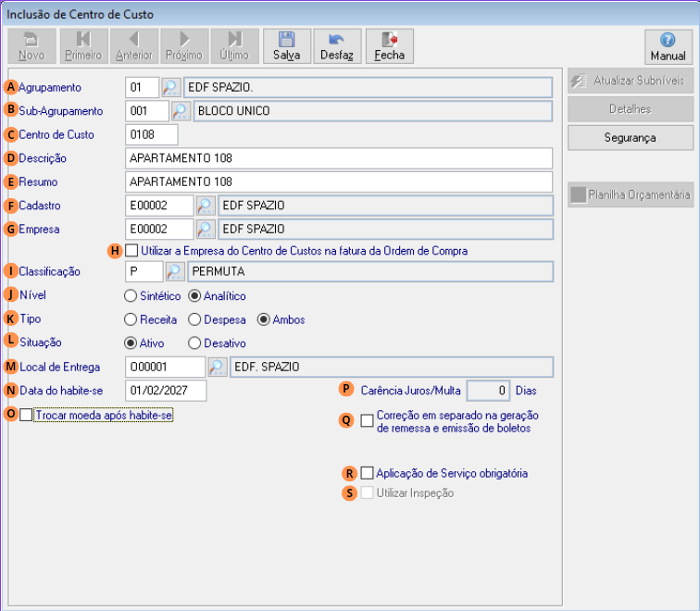700x611 pixels.
Task: Set Situação to Desativo
Action: pyautogui.click(x=194, y=343)
